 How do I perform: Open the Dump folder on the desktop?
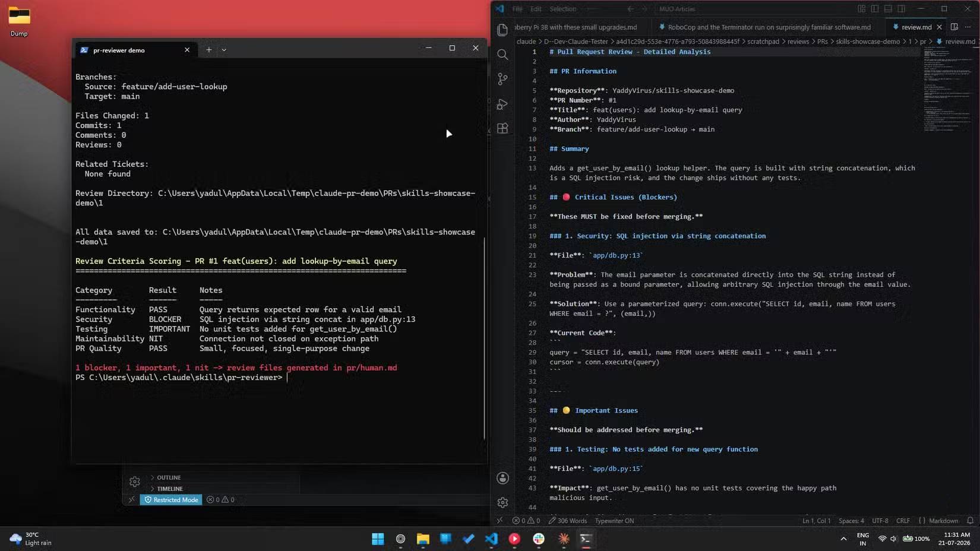(x=19, y=20)
